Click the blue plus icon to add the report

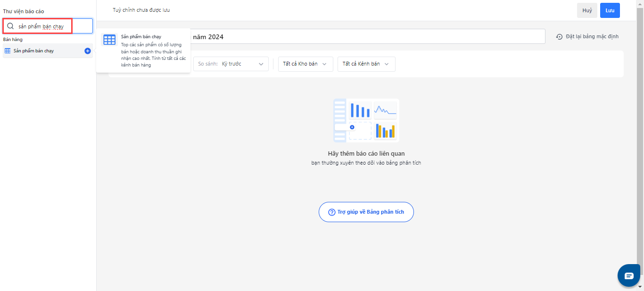coord(88,51)
